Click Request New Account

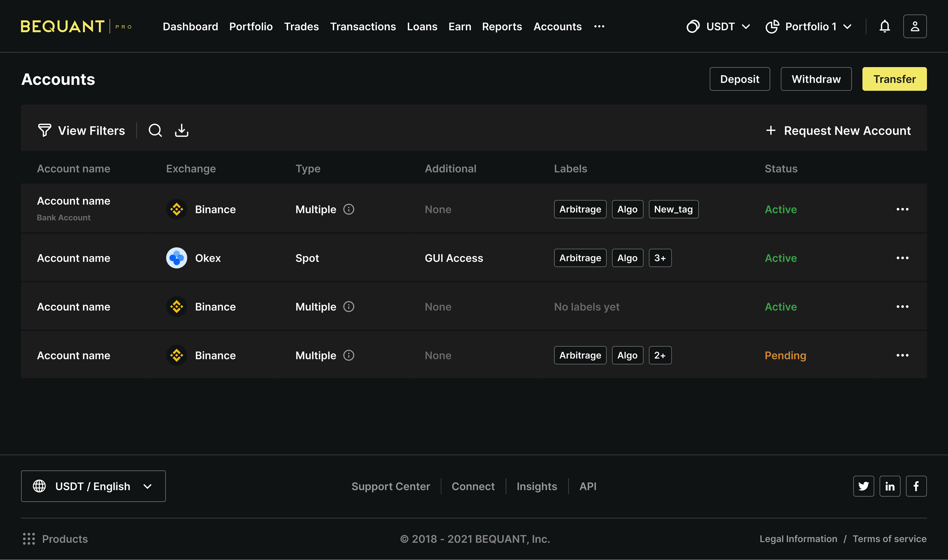coord(838,130)
